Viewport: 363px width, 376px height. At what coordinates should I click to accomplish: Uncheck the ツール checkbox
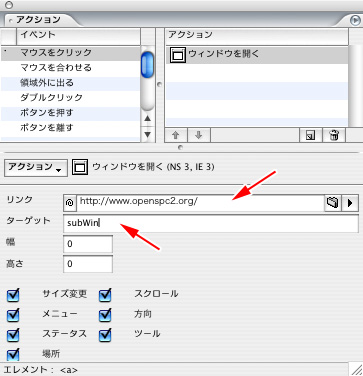[x=105, y=335]
